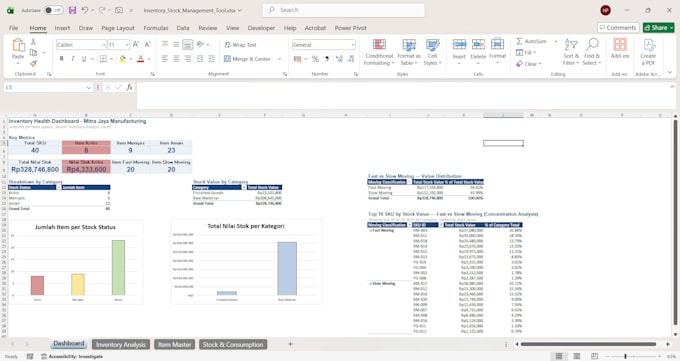Click Accessibility: Investigate in status bar
This screenshot has width=680, height=361.
pyautogui.click(x=72, y=357)
